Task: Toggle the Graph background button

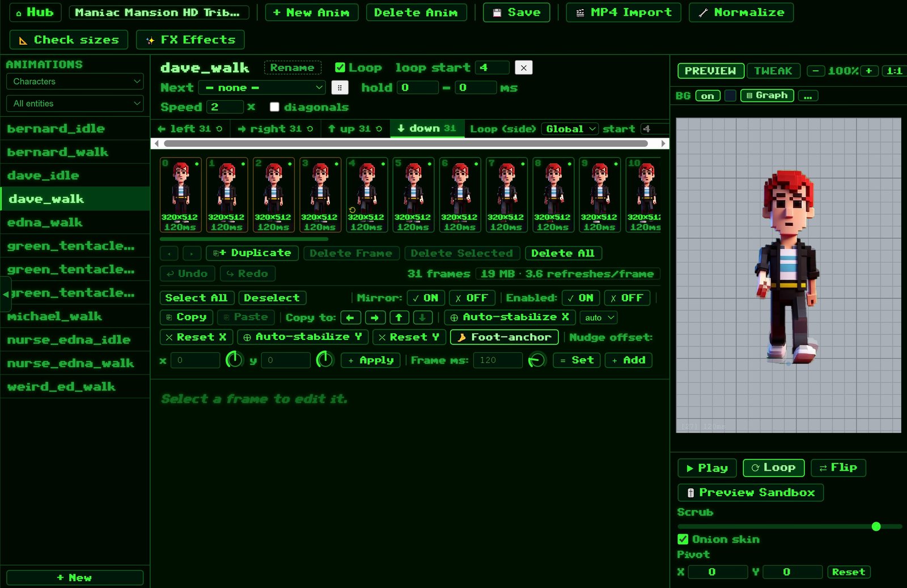Action: click(x=767, y=96)
